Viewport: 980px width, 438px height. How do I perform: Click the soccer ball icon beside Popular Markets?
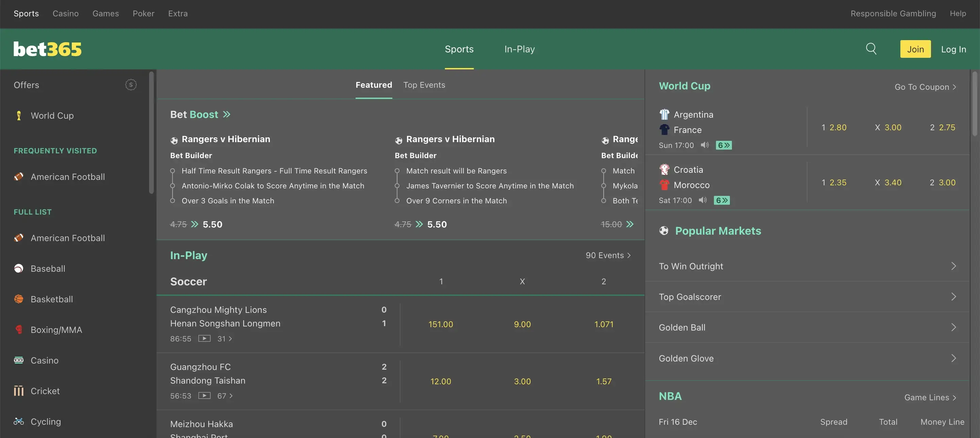coord(664,231)
